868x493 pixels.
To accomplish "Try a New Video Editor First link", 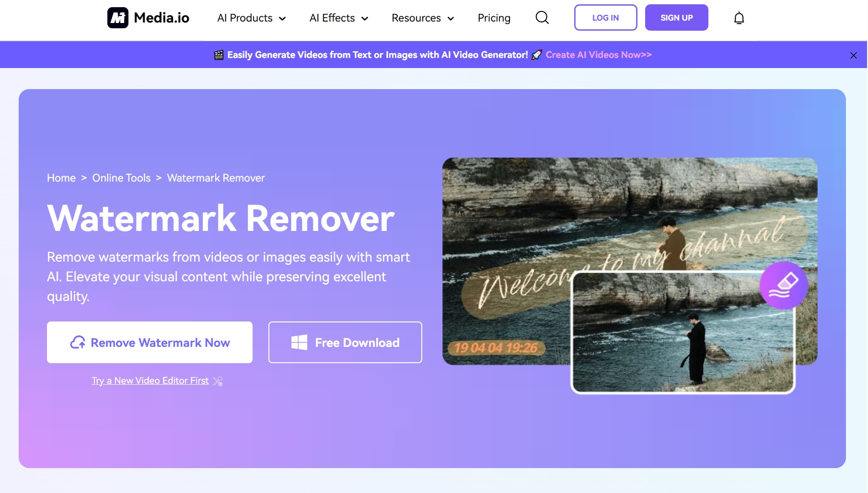I will pos(150,380).
